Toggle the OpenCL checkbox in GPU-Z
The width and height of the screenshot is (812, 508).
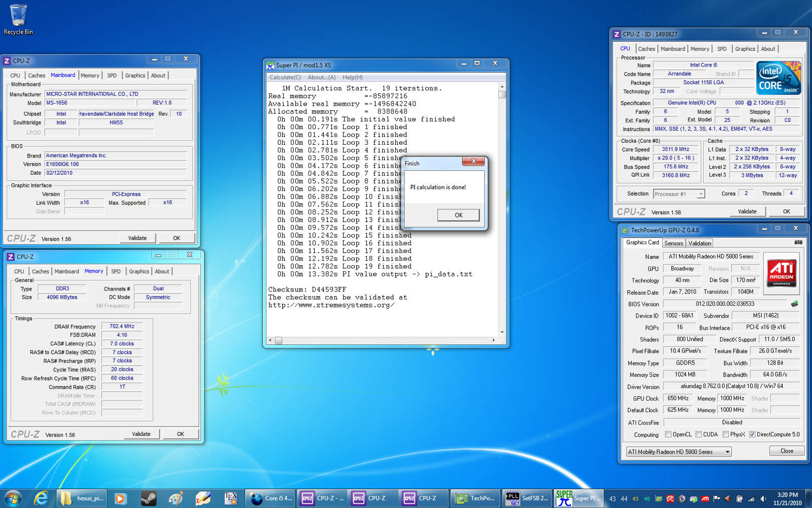pyautogui.click(x=668, y=434)
